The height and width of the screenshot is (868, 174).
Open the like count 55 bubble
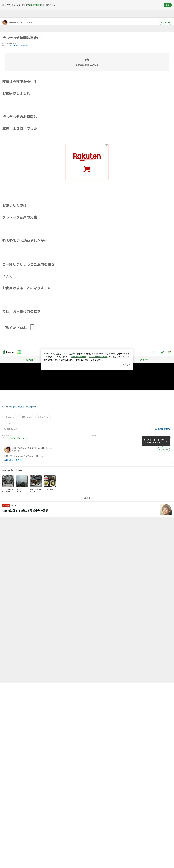10,424
